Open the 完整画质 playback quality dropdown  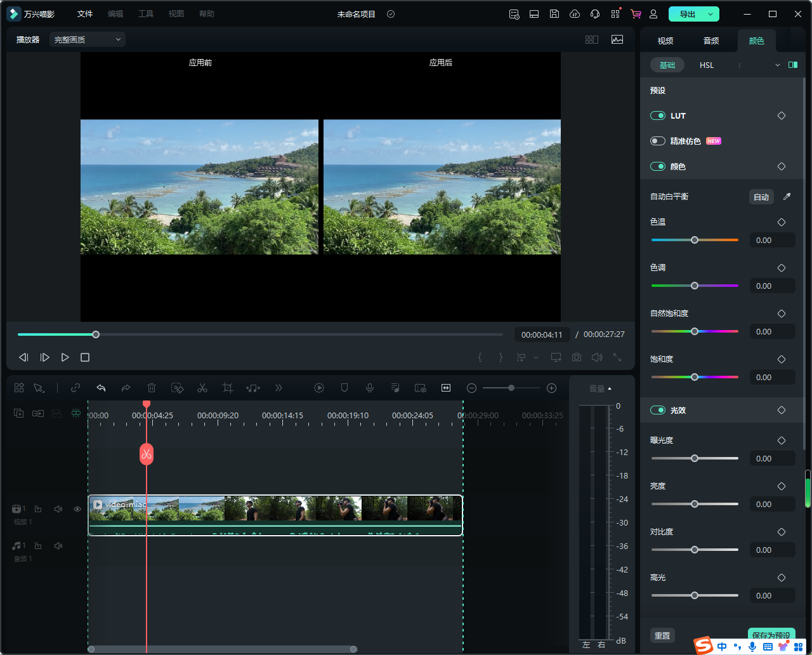pos(88,39)
